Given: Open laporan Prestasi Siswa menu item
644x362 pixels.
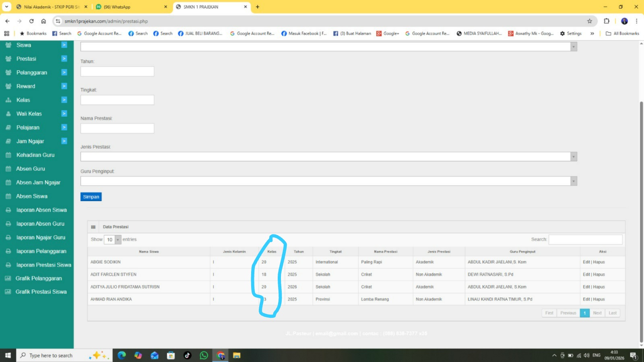Looking at the screenshot, I should tap(43, 265).
